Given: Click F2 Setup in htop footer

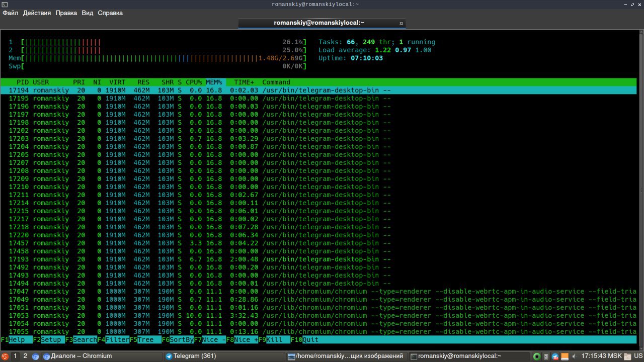Looking at the screenshot, I should coord(49,340).
